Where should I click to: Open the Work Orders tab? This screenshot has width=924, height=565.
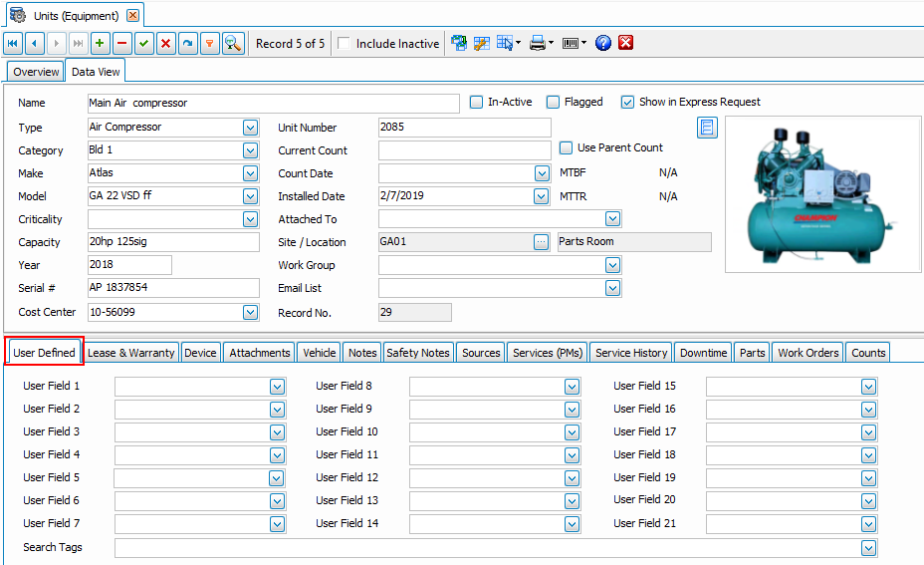(808, 353)
